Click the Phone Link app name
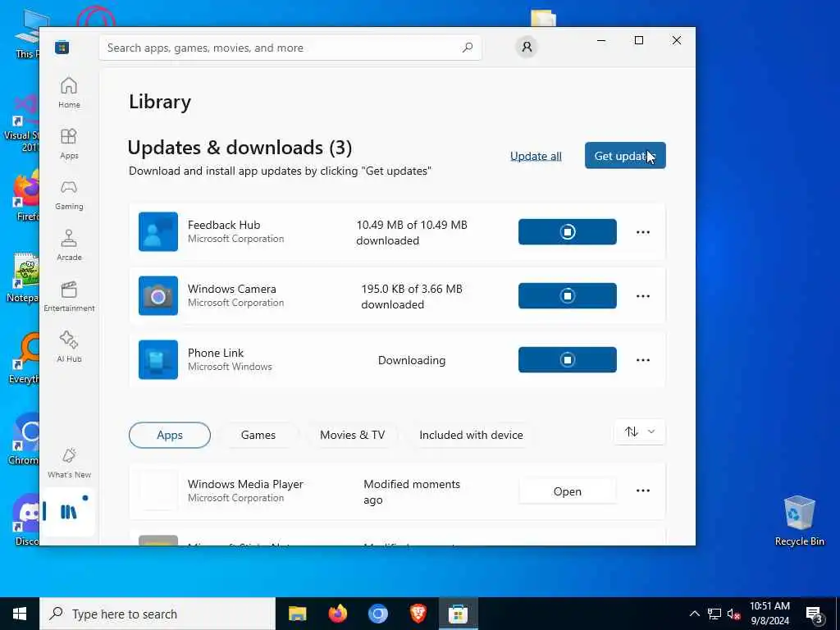The image size is (840, 630). click(216, 353)
